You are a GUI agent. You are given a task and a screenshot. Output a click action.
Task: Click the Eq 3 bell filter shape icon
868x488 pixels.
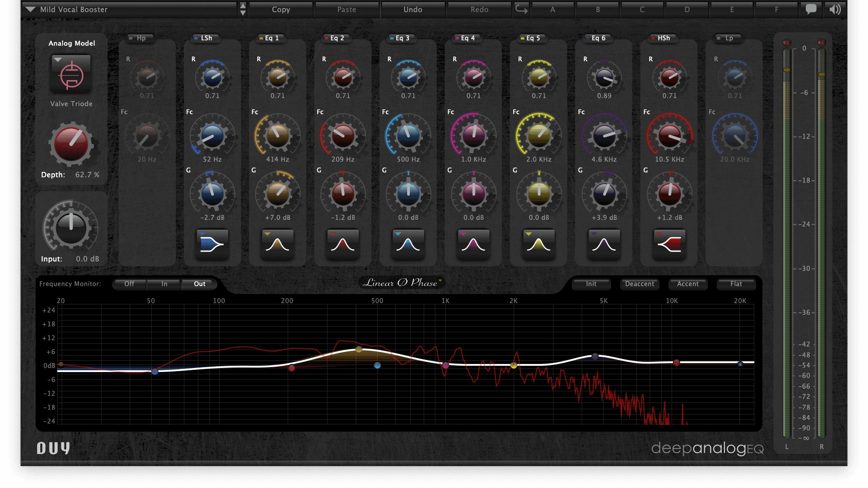[x=408, y=245]
